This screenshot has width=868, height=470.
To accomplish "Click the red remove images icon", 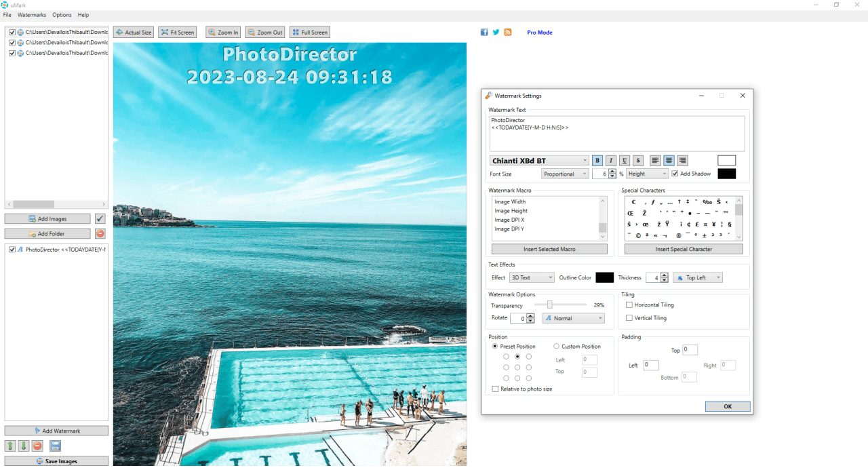I will (100, 233).
